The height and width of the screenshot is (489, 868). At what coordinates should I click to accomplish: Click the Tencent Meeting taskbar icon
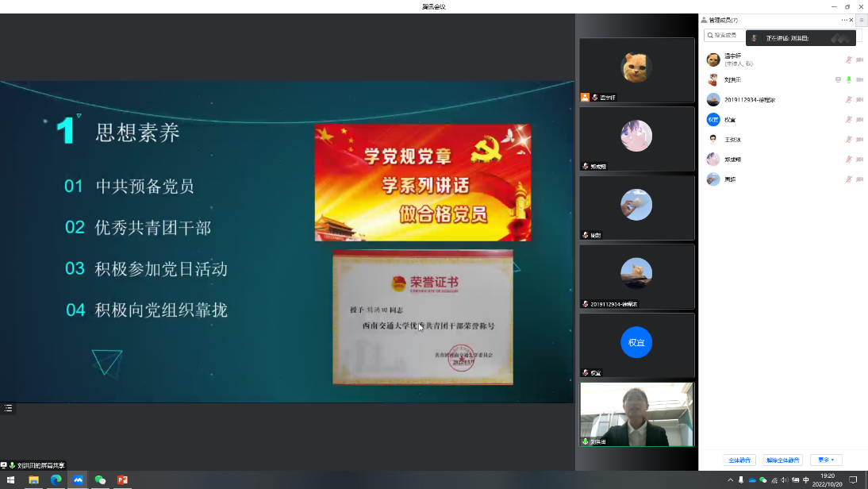[78, 479]
